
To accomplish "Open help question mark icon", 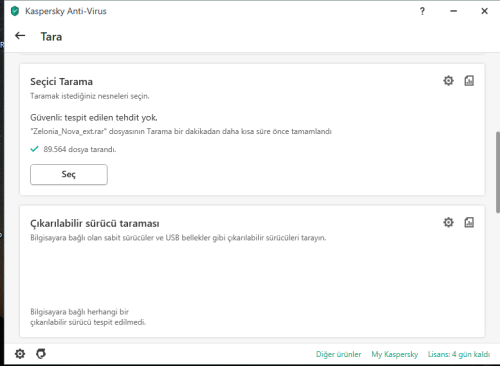I will (422, 11).
